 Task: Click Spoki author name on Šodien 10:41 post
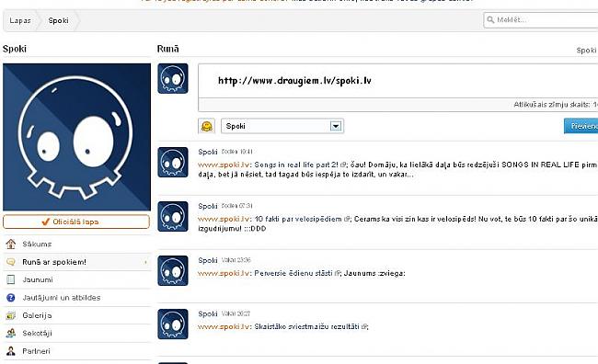click(208, 152)
